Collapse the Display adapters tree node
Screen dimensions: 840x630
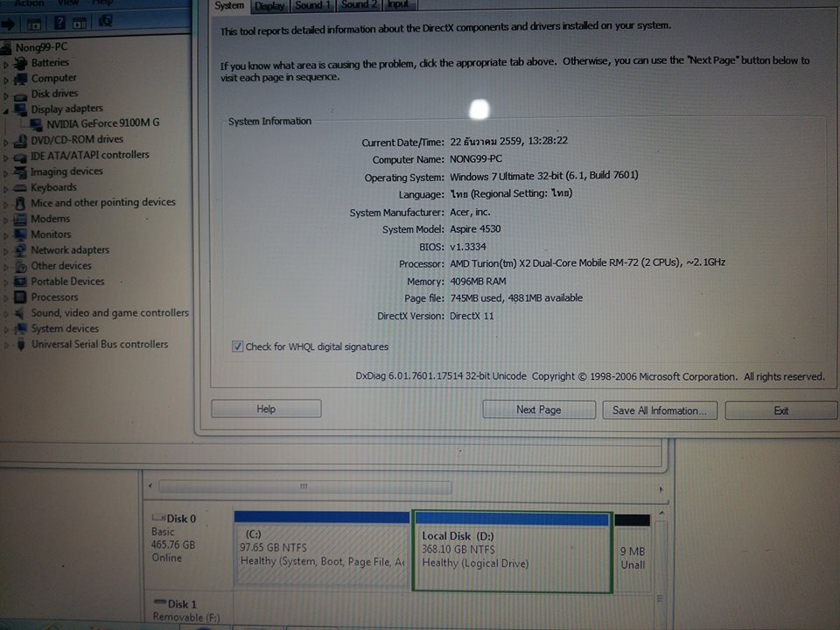coord(6,111)
